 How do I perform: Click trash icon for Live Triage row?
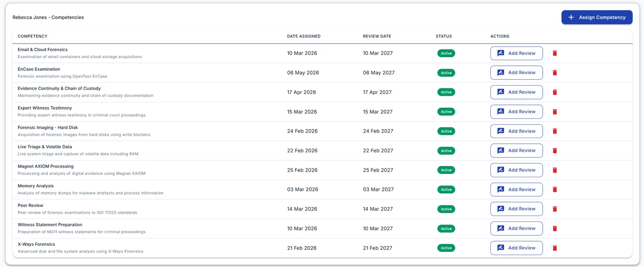554,151
